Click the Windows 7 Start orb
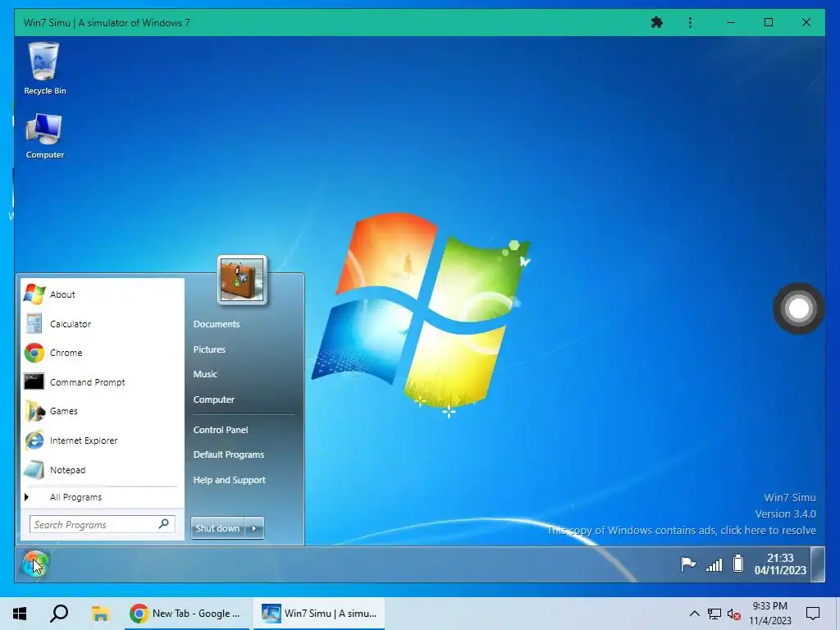Image resolution: width=840 pixels, height=630 pixels. coord(35,564)
